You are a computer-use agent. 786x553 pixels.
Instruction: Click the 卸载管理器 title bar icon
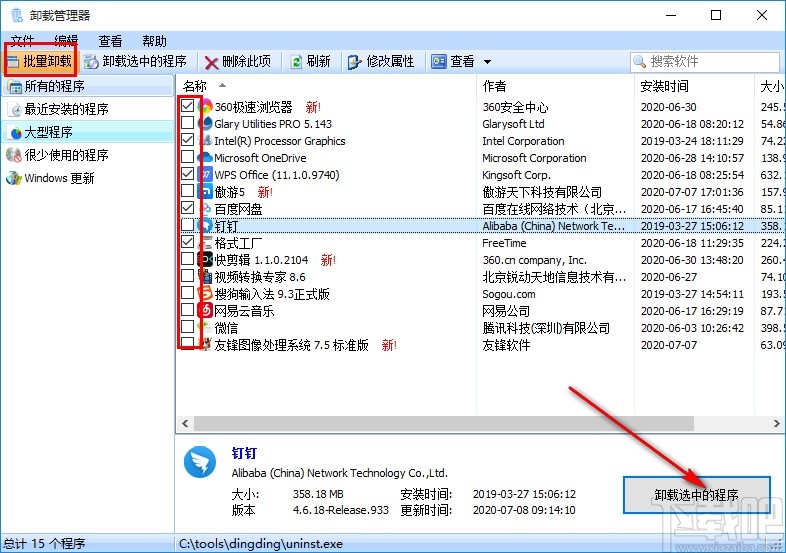click(x=17, y=15)
